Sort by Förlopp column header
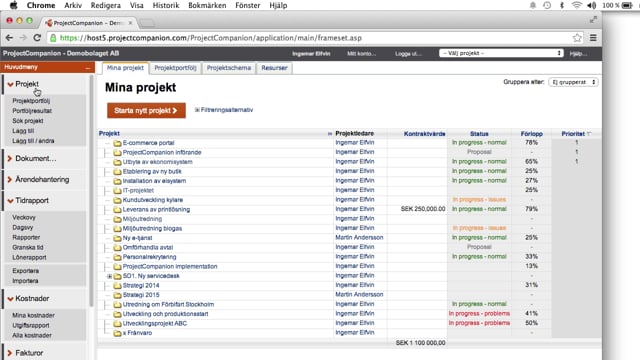Image resolution: width=640 pixels, height=360 pixels. click(x=531, y=134)
